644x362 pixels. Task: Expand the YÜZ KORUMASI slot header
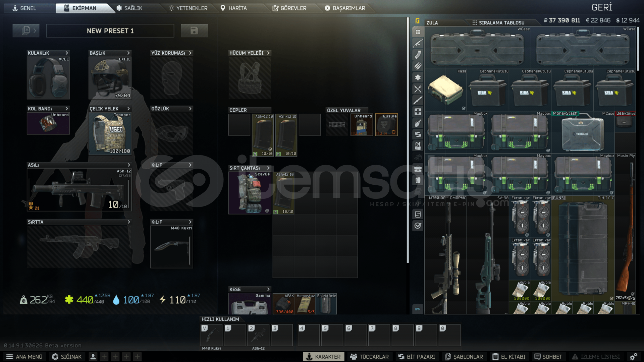tap(172, 53)
